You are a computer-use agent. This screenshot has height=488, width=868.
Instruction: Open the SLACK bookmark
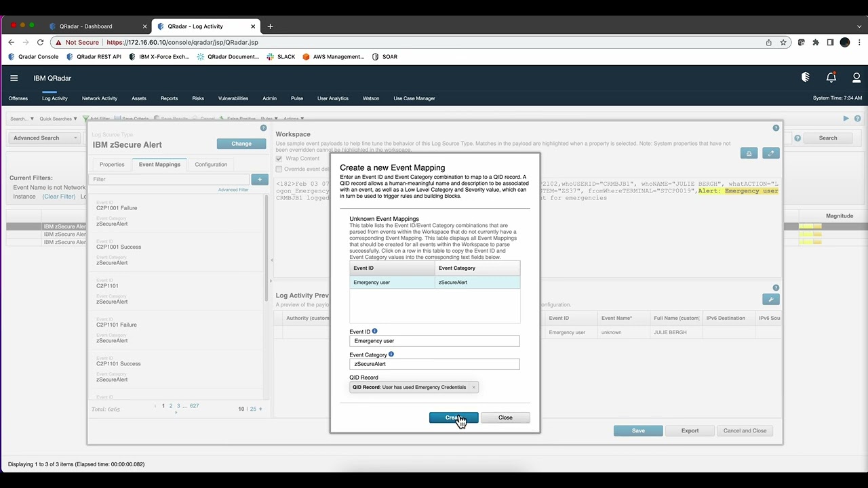pyautogui.click(x=281, y=57)
